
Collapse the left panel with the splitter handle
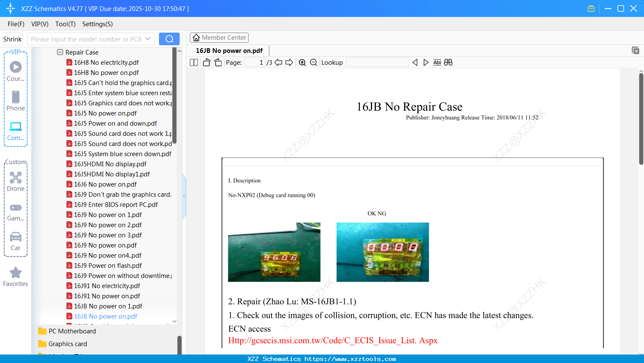point(184,196)
